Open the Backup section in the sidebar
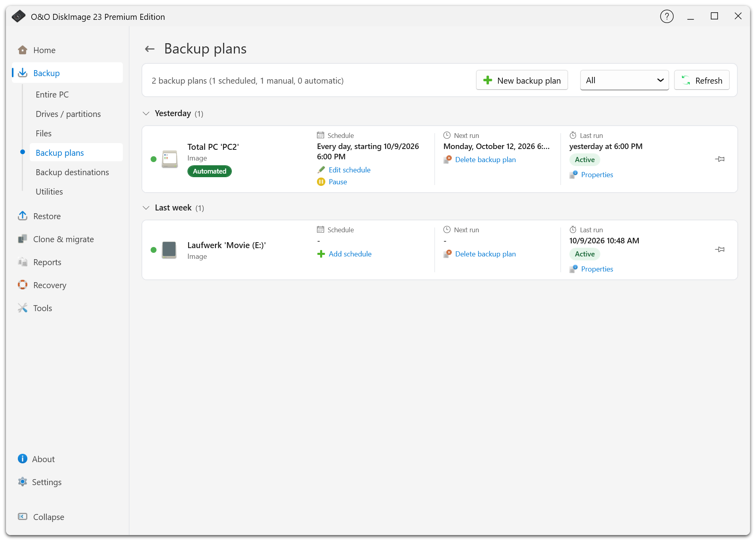756x541 pixels. [67, 73]
